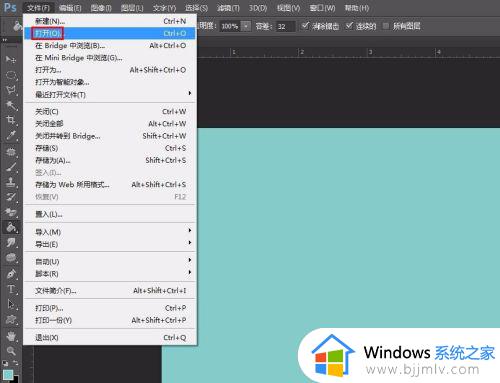Image resolution: width=500 pixels, height=383 pixels.
Task: Open the 帮助(H) menu
Action: 356,8
